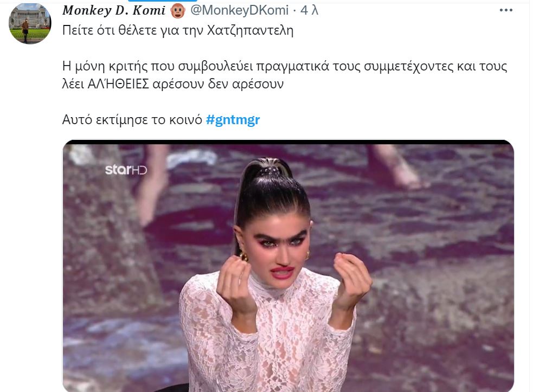Viewport: 533px width, 392px height.
Task: Click the capitalized word ΑΛΉΘΕΙΕΣ
Action: click(x=118, y=83)
